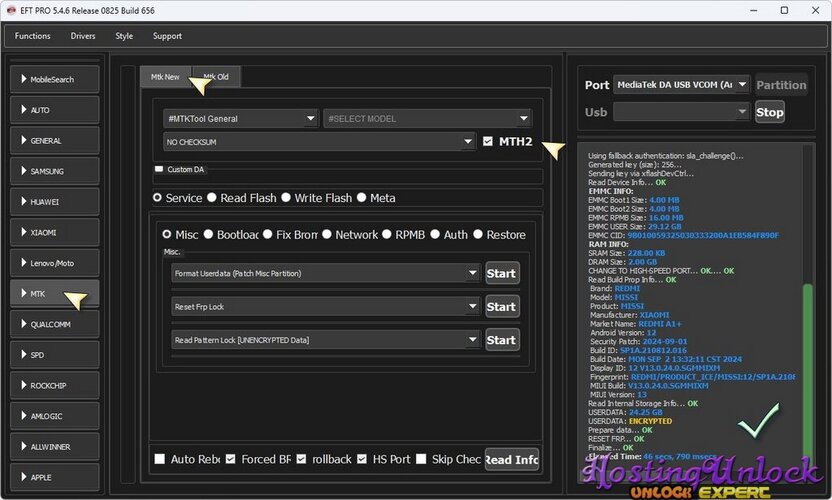The height and width of the screenshot is (500, 832).
Task: Start the Format Userdata operation
Action: pyautogui.click(x=502, y=273)
